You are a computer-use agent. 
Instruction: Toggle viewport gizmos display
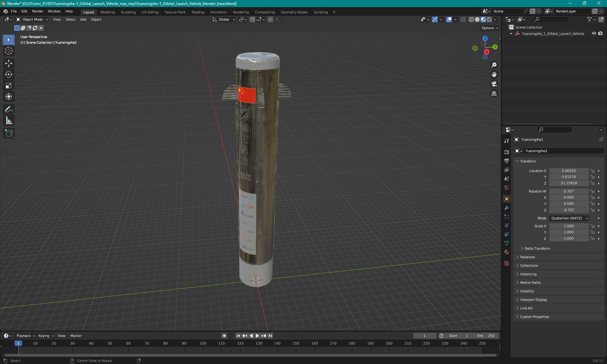pyautogui.click(x=435, y=20)
